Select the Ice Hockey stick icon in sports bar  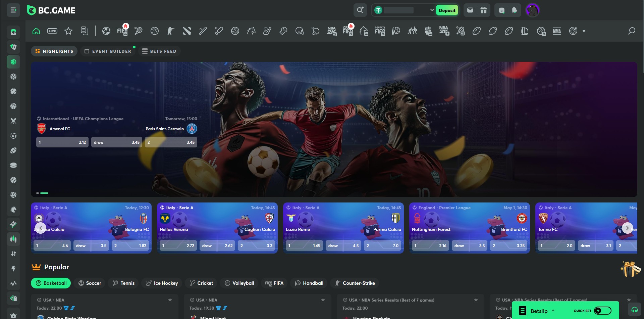[267, 31]
